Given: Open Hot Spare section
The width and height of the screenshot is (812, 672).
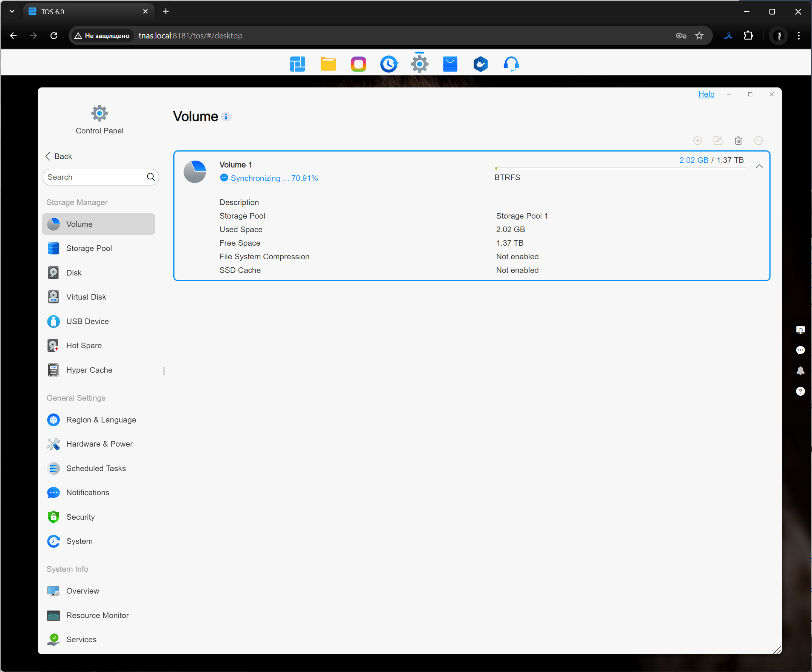Looking at the screenshot, I should tap(99, 346).
